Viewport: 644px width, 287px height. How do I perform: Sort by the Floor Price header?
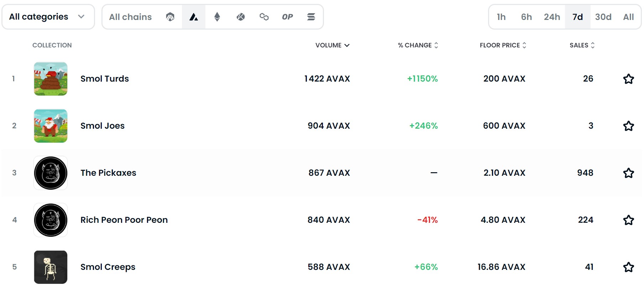pyautogui.click(x=503, y=45)
